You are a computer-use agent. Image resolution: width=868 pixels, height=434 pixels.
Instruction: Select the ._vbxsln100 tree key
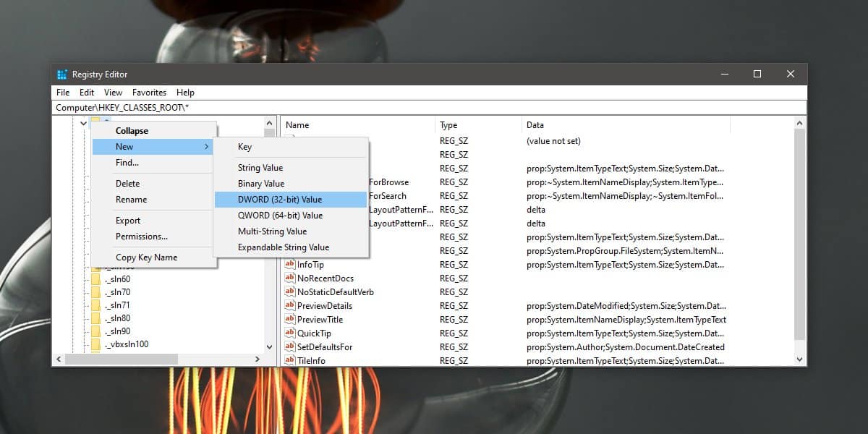127,344
